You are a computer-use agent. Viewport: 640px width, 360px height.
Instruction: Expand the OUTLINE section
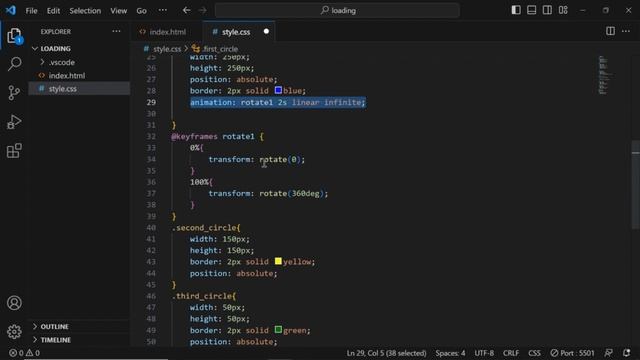coord(80,327)
